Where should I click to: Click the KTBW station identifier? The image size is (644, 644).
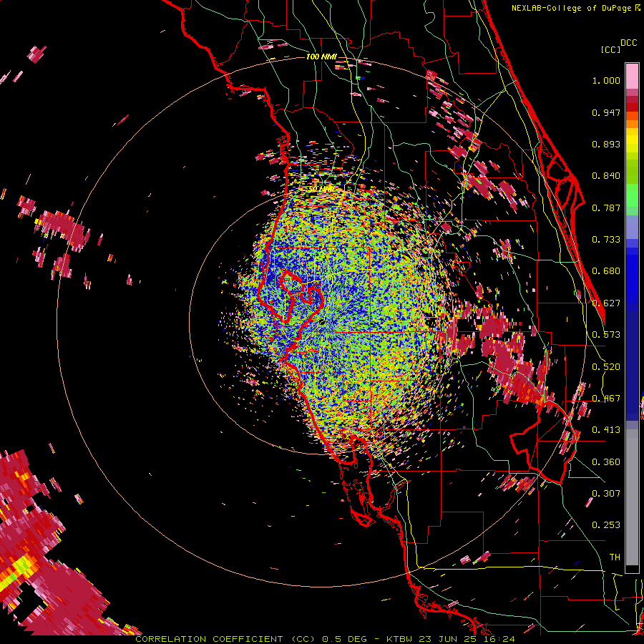pos(401,639)
